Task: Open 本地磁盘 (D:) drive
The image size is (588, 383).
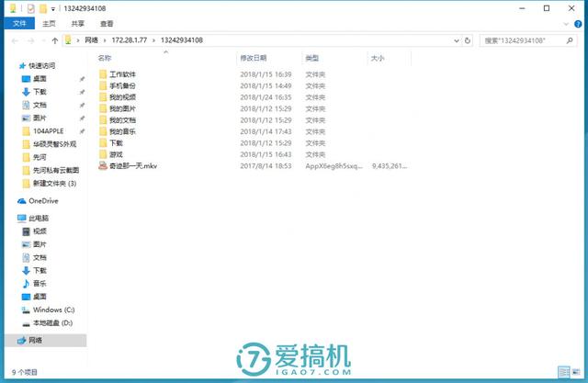Action: pyautogui.click(x=47, y=323)
